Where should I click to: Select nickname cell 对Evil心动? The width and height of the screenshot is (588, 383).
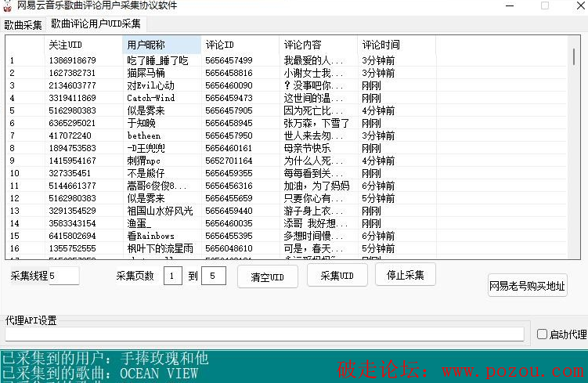151,85
